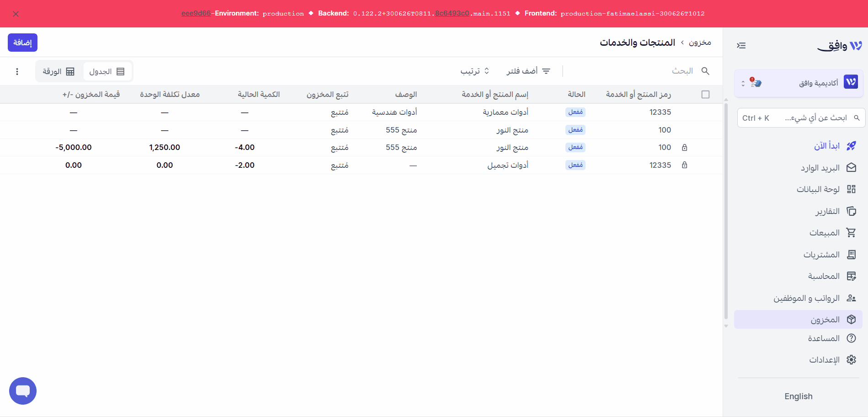Click the المنتجات والخدمات page title
The height and width of the screenshot is (417, 868).
[638, 43]
